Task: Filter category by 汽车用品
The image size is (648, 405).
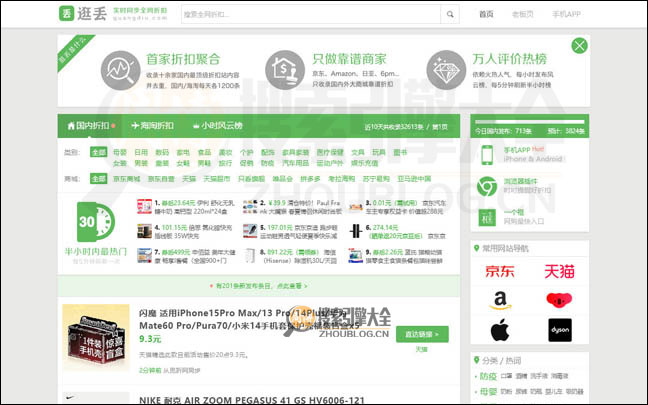Action: coord(295,163)
